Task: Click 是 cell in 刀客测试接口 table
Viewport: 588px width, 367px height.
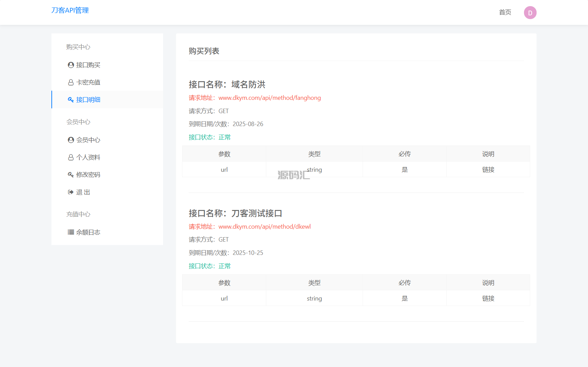Action: point(404,298)
